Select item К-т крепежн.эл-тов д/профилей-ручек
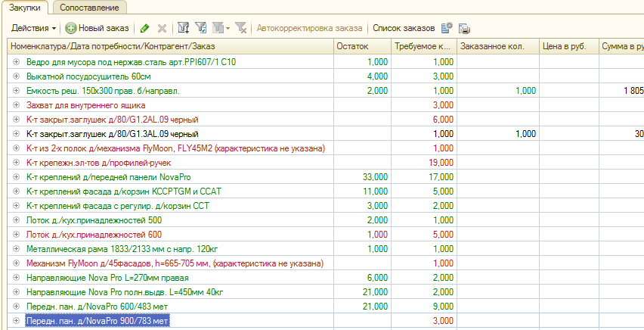Screen dimensions: 644x330 (x=98, y=163)
